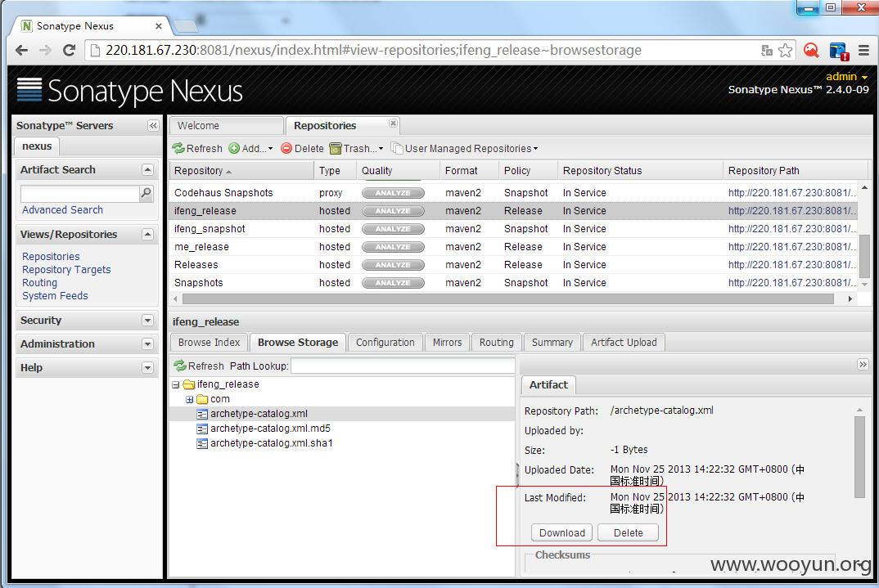Expand the com folder node
879x588 pixels.
[190, 399]
